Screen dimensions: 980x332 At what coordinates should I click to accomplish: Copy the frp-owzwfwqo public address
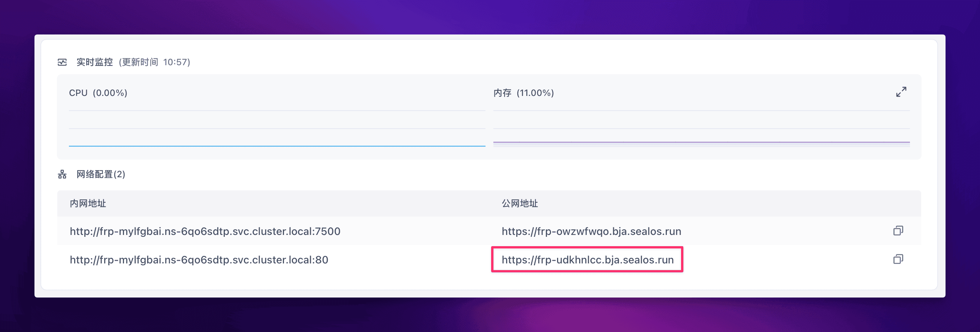coord(898,231)
